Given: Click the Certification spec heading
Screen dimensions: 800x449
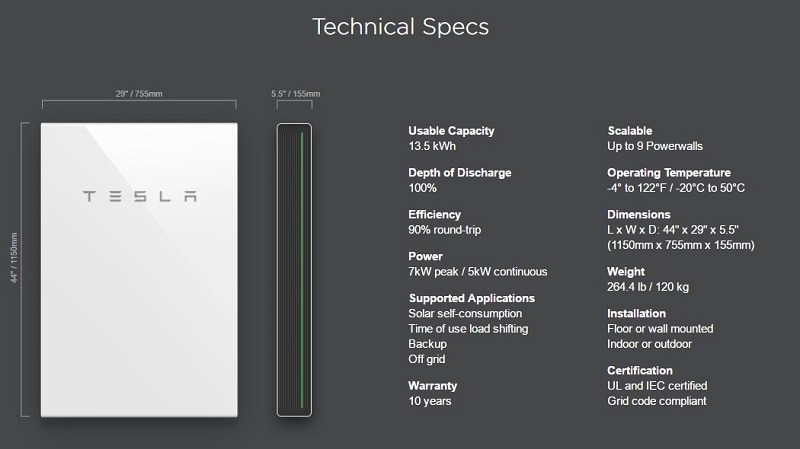Looking at the screenshot, I should [x=640, y=370].
